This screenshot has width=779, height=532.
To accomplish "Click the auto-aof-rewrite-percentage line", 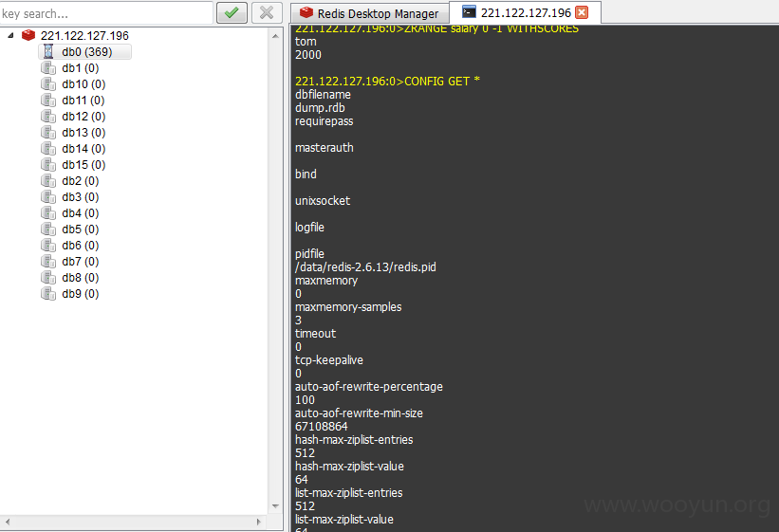I will pyautogui.click(x=369, y=387).
